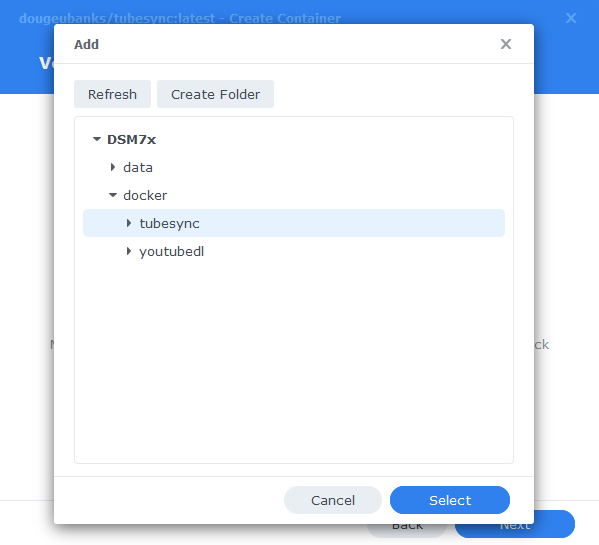The width and height of the screenshot is (599, 545).
Task: Expand the data folder arrow
Action: 113,167
